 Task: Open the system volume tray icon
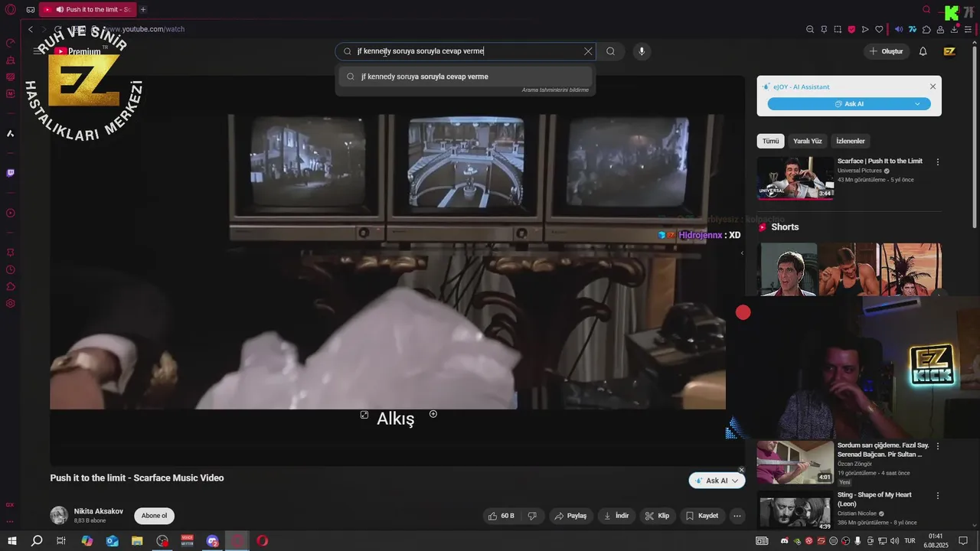click(x=895, y=541)
